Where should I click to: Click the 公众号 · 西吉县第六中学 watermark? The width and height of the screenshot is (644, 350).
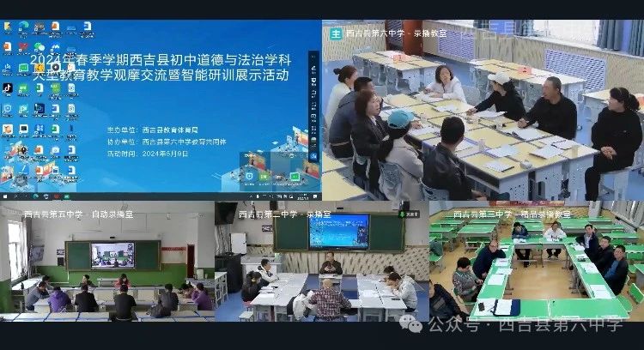pyautogui.click(x=526, y=324)
